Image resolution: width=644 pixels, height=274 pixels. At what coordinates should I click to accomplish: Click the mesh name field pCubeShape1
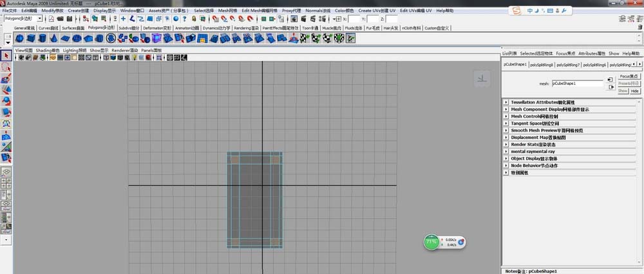coord(578,83)
